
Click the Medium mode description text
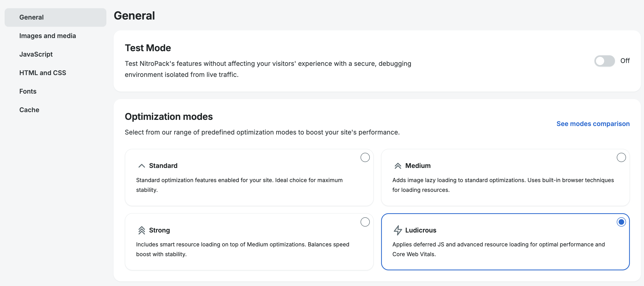503,185
